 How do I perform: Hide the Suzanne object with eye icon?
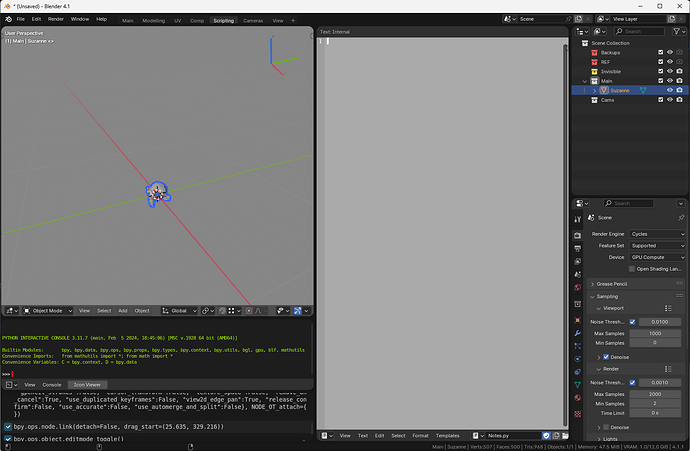click(x=670, y=90)
